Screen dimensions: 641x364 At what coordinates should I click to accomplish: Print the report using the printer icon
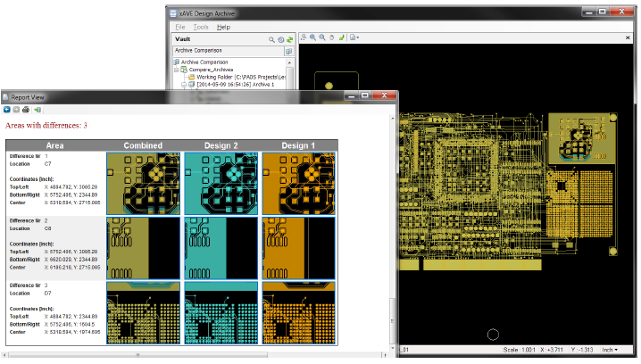[26, 110]
